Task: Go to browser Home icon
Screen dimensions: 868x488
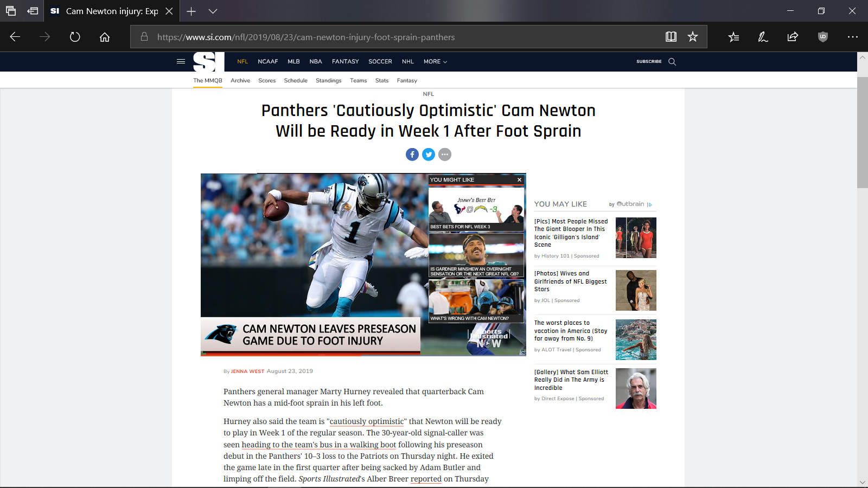Action: [x=105, y=37]
